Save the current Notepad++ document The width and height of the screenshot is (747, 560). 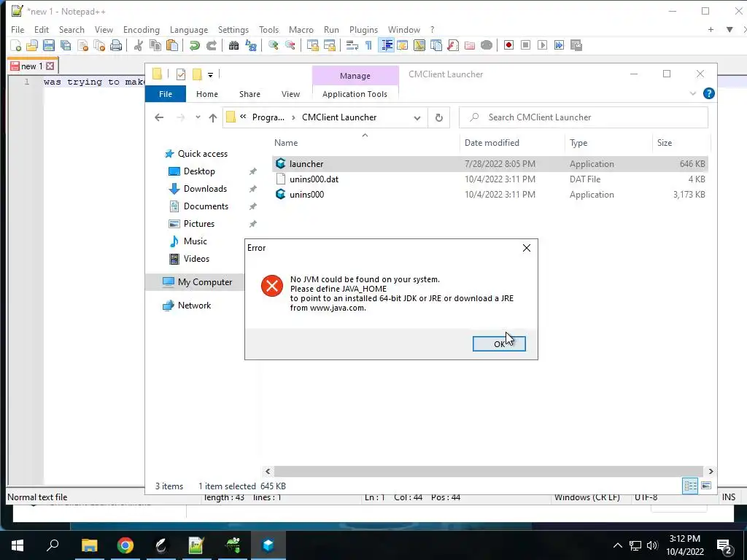pos(49,45)
